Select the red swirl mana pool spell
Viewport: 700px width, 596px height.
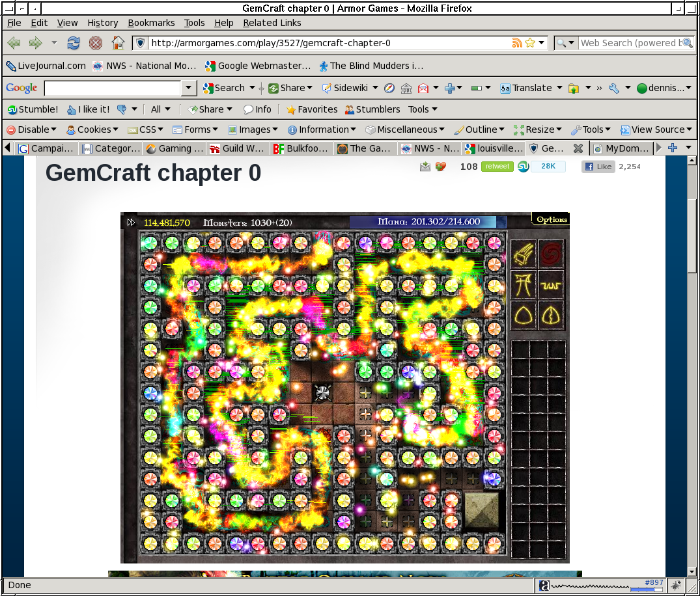click(551, 254)
